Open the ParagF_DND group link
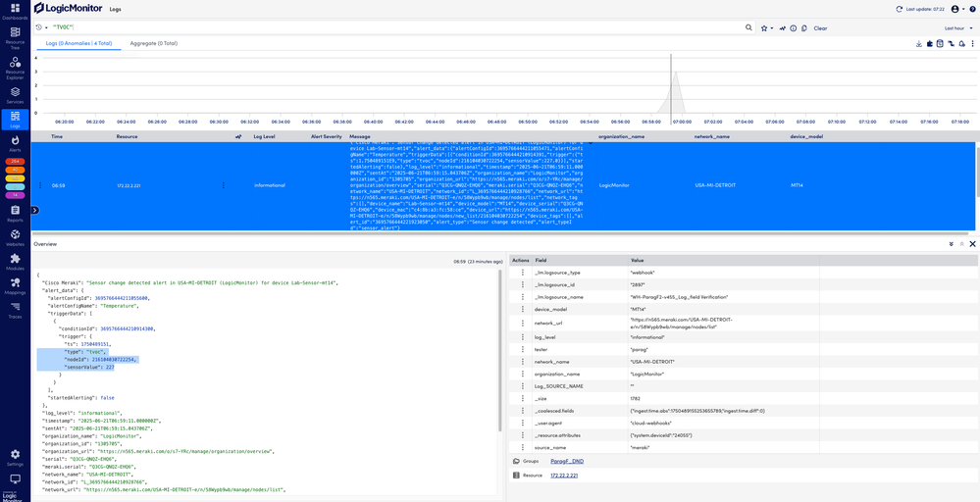The width and height of the screenshot is (980, 502). pos(568,461)
